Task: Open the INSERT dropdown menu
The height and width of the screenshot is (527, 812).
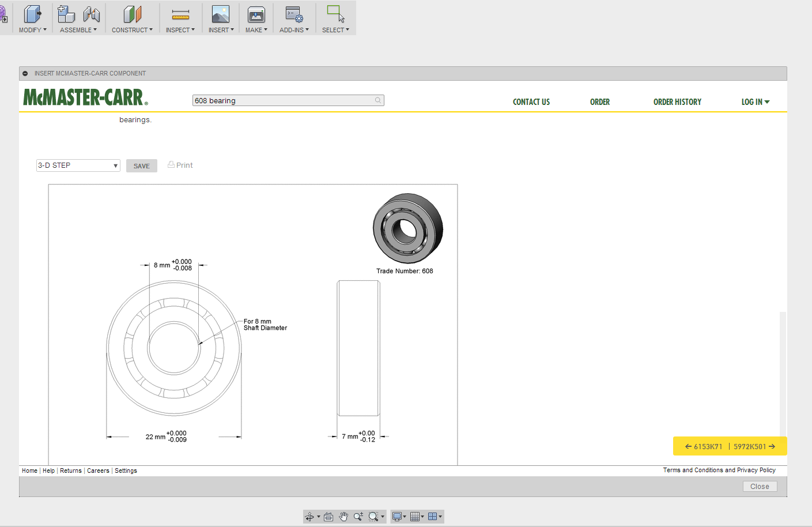Action: coord(221,30)
